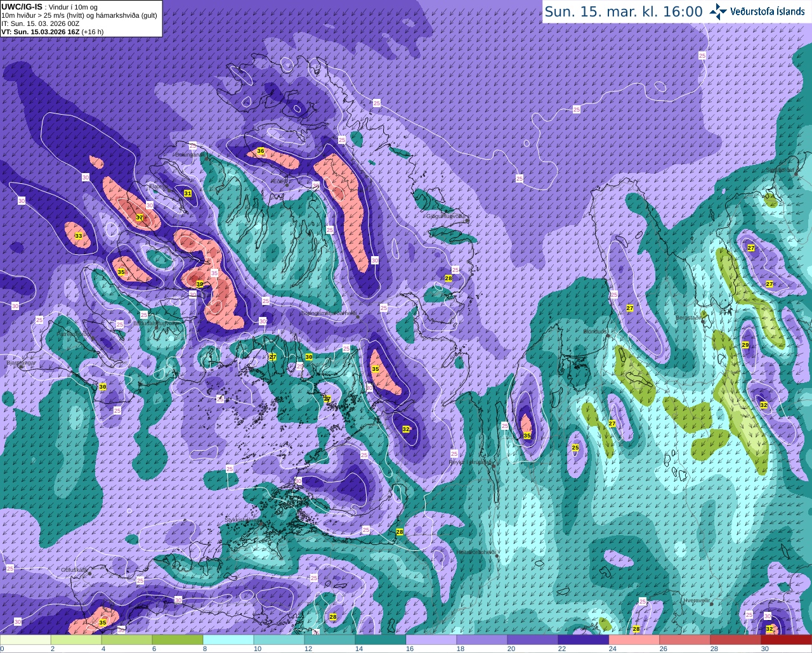Click the yellow peak gust label 33

[79, 236]
